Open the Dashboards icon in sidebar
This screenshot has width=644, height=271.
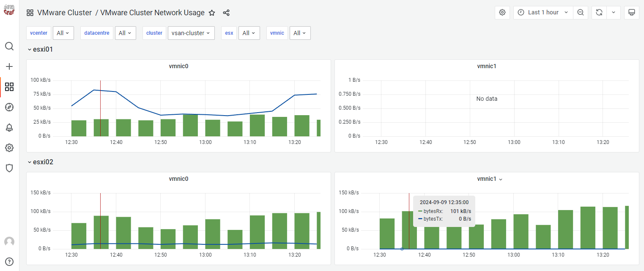coord(9,87)
